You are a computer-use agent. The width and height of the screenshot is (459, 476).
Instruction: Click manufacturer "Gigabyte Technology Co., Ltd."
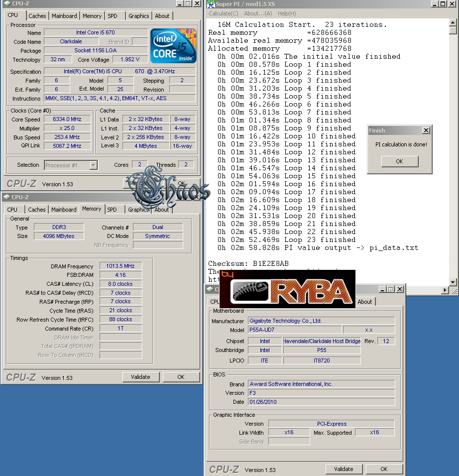tap(322, 321)
